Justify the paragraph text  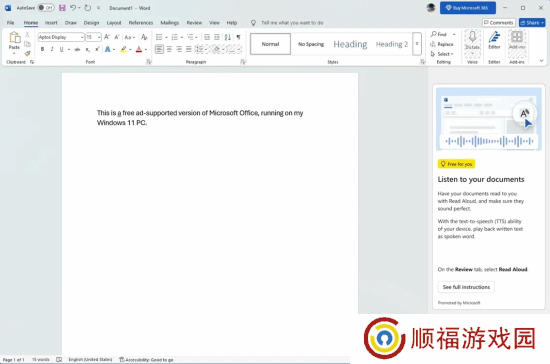[x=189, y=49]
